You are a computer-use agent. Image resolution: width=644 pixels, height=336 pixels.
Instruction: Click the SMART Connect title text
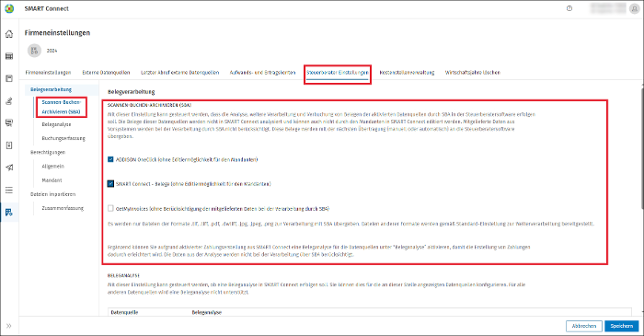[x=46, y=8]
